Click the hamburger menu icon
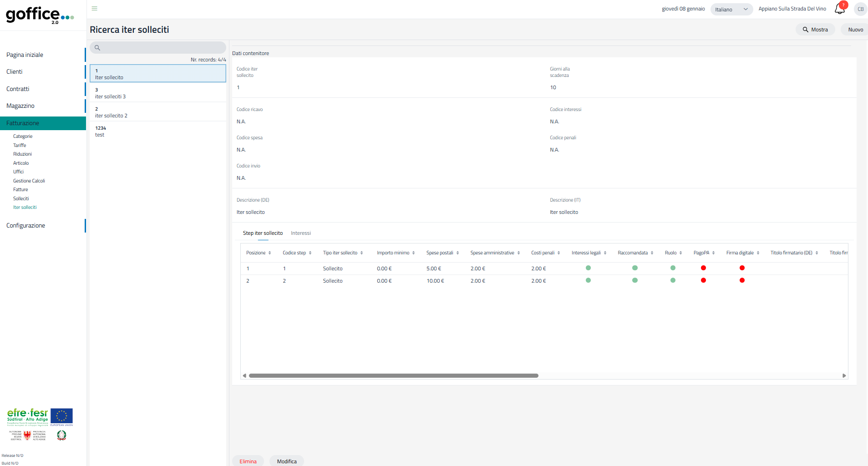This screenshot has width=868, height=466. coord(94,9)
